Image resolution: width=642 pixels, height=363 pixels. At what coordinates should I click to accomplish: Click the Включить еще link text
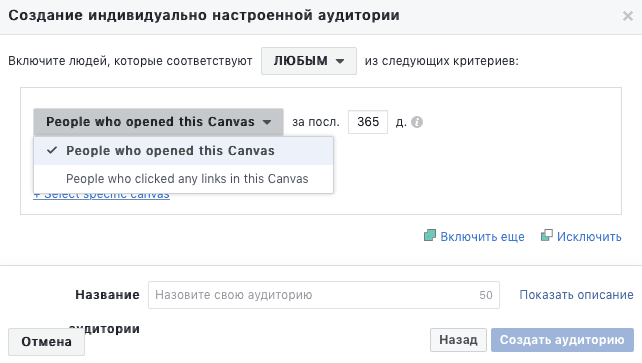point(482,237)
